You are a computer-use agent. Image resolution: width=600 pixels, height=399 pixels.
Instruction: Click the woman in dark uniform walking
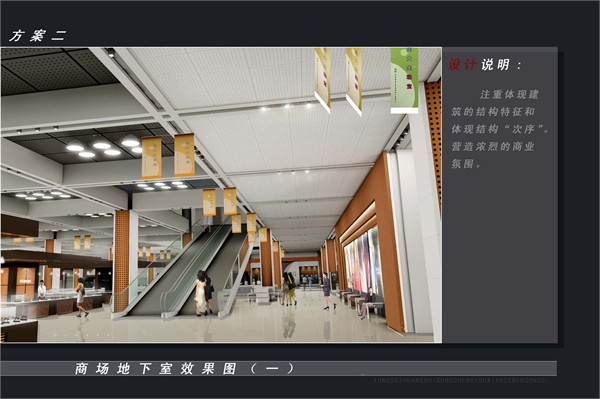click(x=328, y=291)
